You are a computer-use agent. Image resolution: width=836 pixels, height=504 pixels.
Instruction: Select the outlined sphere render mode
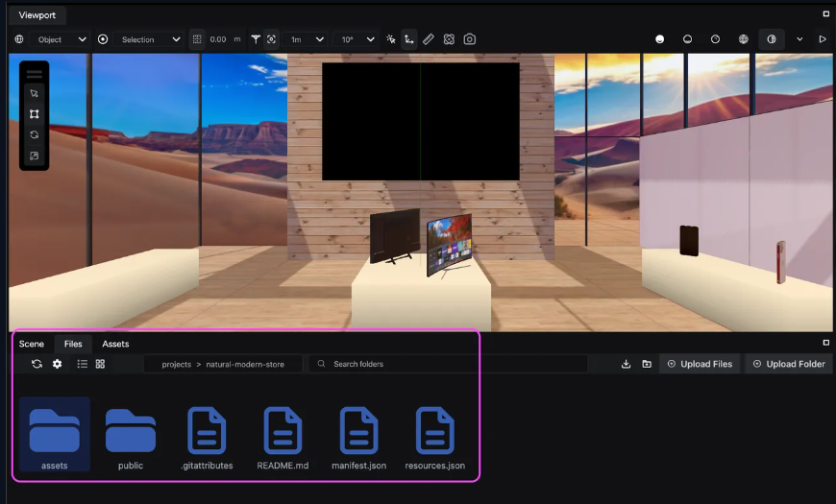716,39
